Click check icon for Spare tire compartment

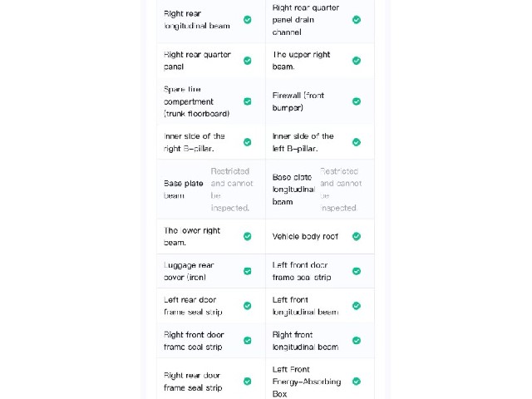248,101
